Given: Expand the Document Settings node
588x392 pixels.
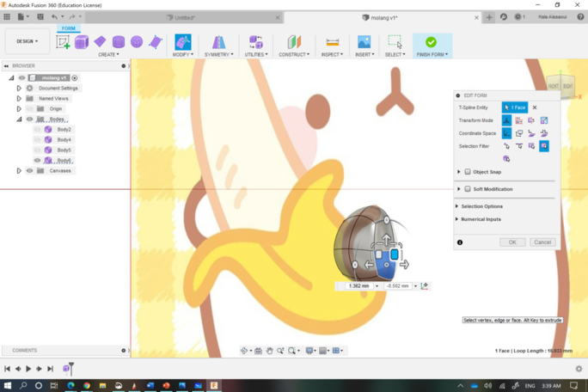Looking at the screenshot, I should tap(19, 89).
